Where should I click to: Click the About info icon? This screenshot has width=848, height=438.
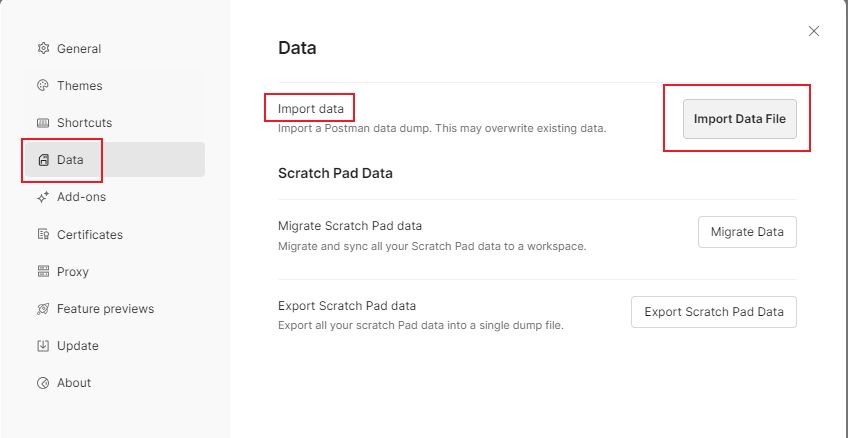click(x=43, y=383)
